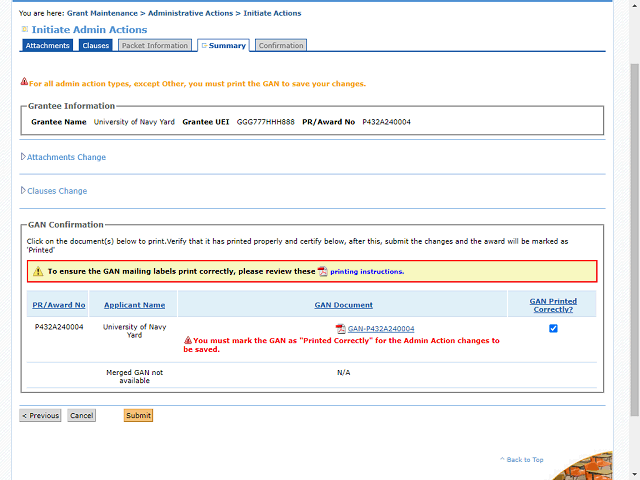
Task: Sort by Applicant Name column header
Action: pos(134,305)
